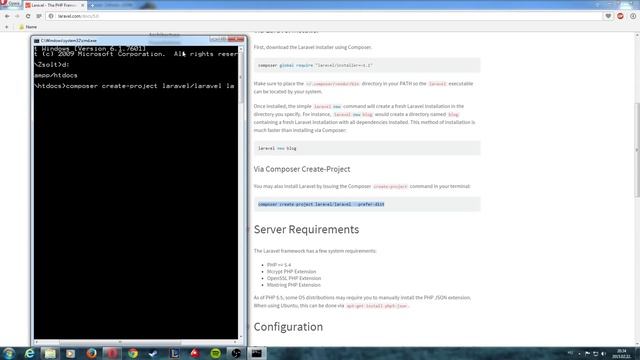Image resolution: width=640 pixels, height=360 pixels.
Task: Focus the laravel.com address bar
Action: click(327, 16)
